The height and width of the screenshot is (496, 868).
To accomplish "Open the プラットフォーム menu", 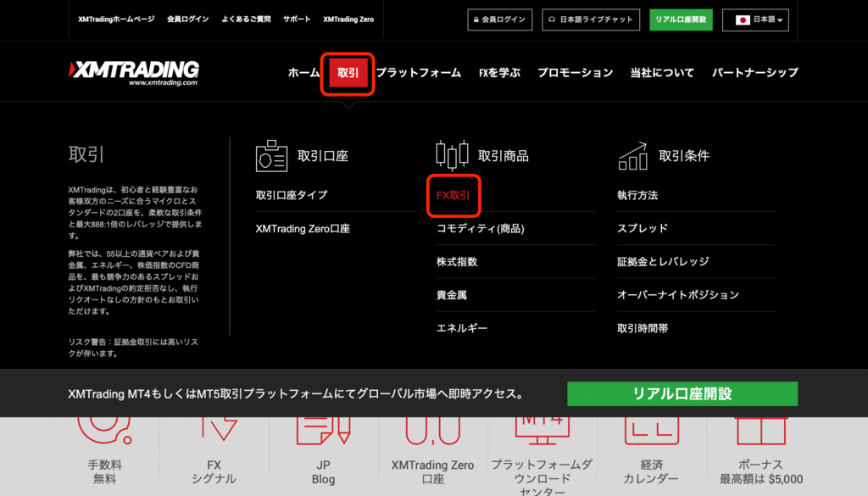I will pos(419,73).
